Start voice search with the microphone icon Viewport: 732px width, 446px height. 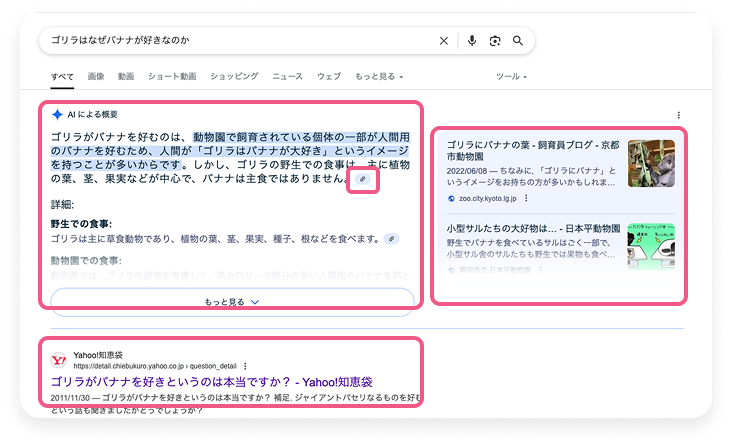click(x=471, y=41)
